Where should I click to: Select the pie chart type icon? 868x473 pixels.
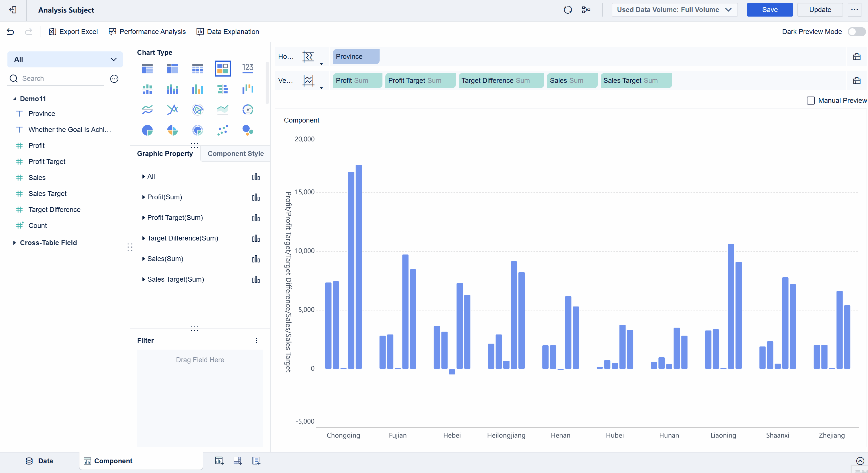point(147,130)
